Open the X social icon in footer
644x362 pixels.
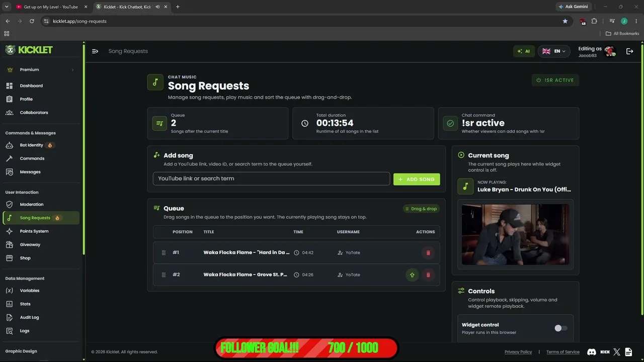[x=617, y=352]
